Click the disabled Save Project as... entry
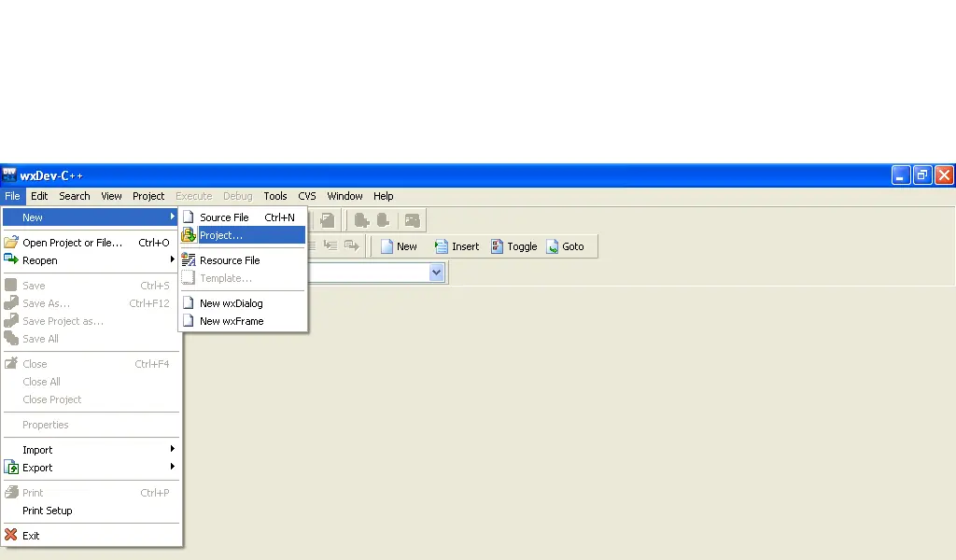 click(x=91, y=321)
